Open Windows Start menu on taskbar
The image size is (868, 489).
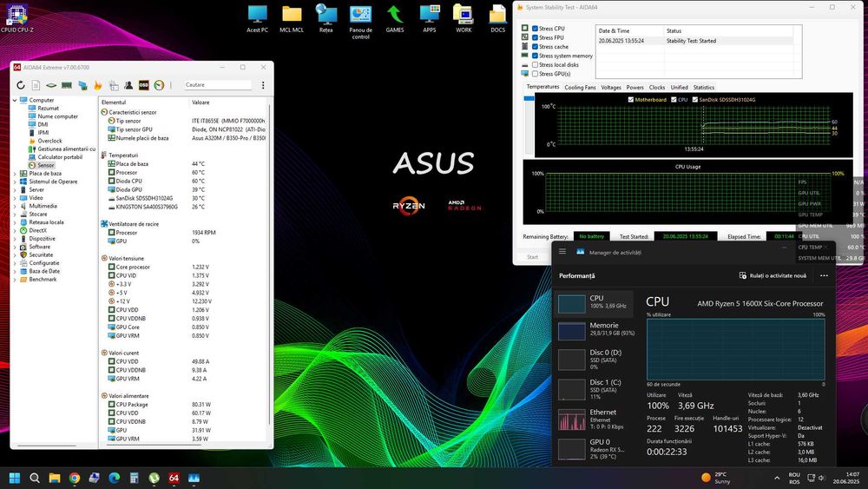[x=15, y=478]
